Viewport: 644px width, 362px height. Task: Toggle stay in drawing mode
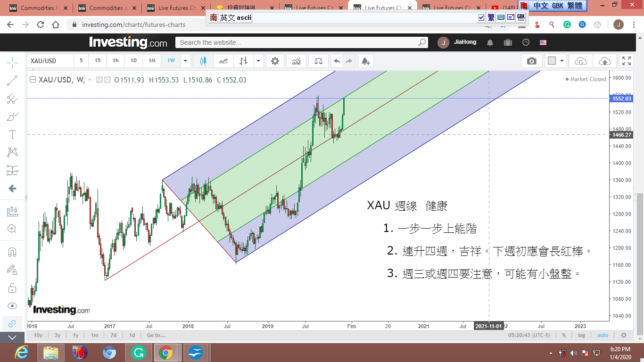point(12,270)
